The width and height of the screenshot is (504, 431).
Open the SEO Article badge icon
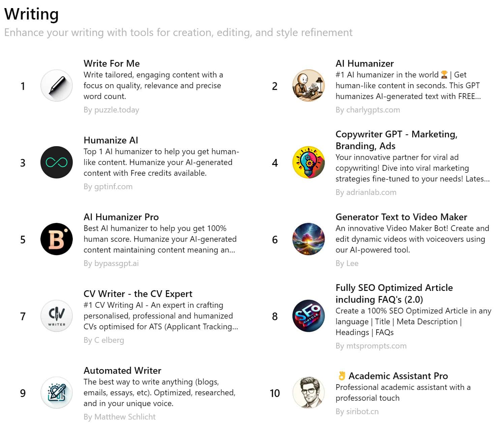(308, 316)
